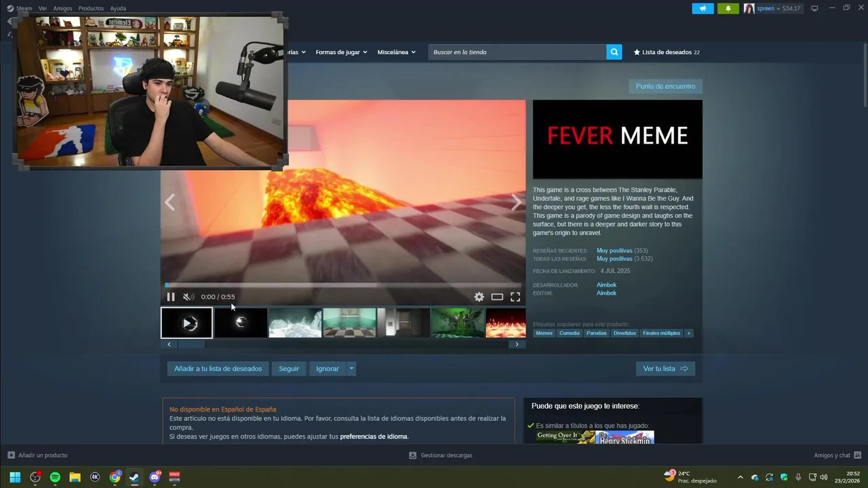Open Spotify from the taskbar

[55, 477]
